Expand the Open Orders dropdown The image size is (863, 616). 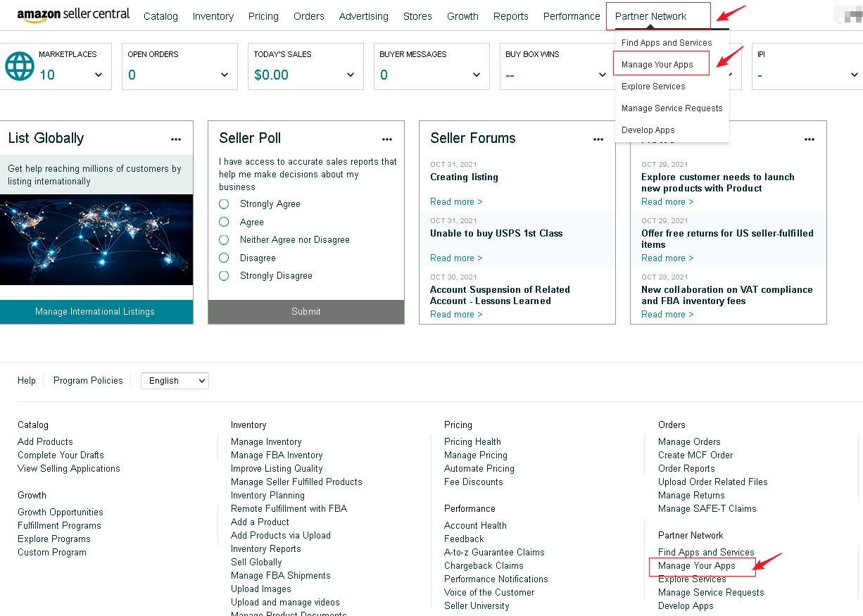tap(225, 75)
